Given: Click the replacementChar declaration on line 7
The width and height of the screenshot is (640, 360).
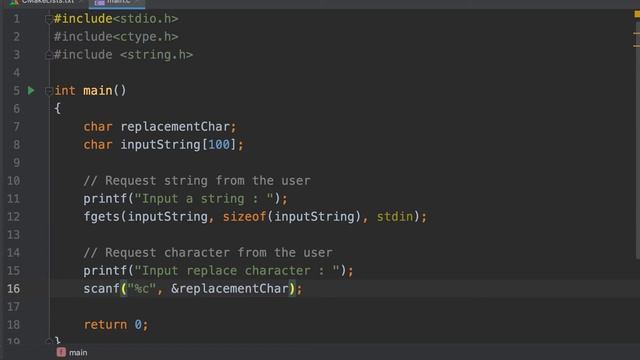Looking at the screenshot, I should click(x=175, y=127).
